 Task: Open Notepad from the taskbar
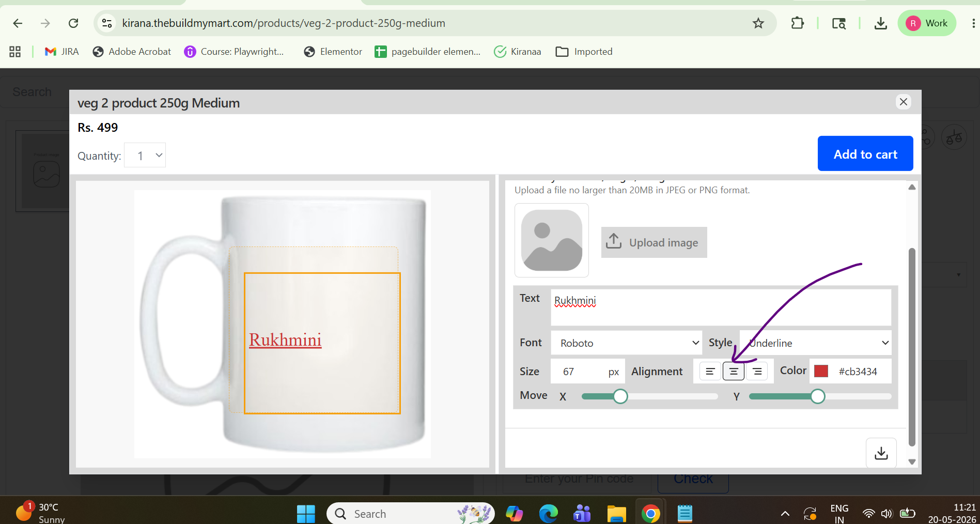[x=685, y=514]
